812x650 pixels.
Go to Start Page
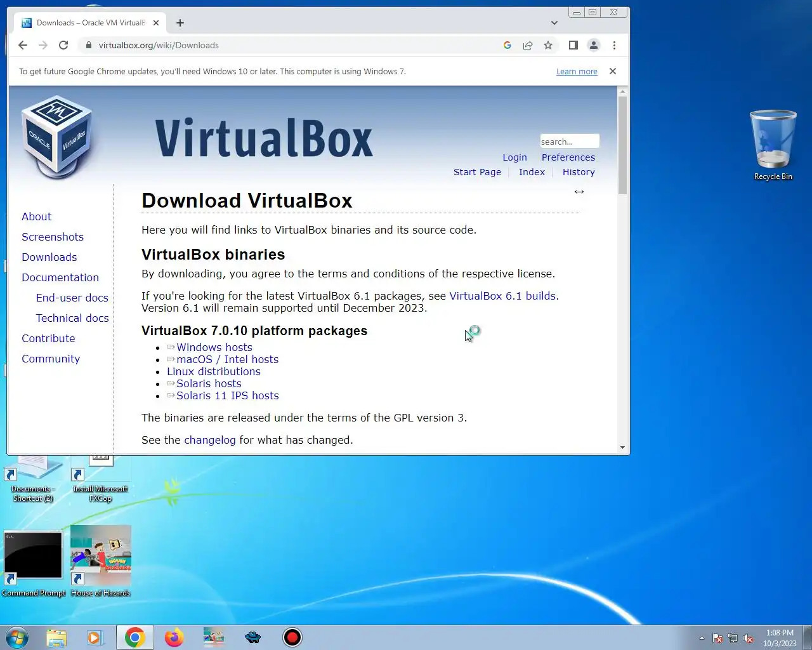[477, 172]
